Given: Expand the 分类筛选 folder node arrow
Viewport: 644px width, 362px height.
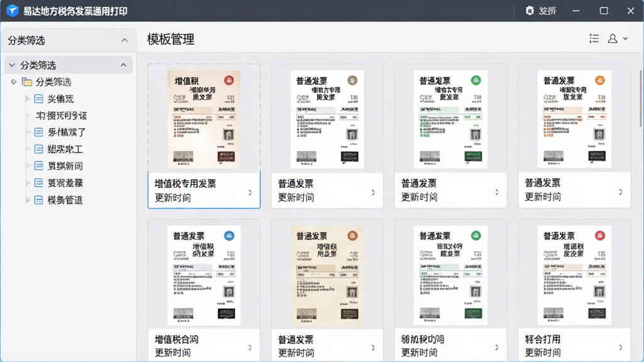Looking at the screenshot, I should pos(14,82).
